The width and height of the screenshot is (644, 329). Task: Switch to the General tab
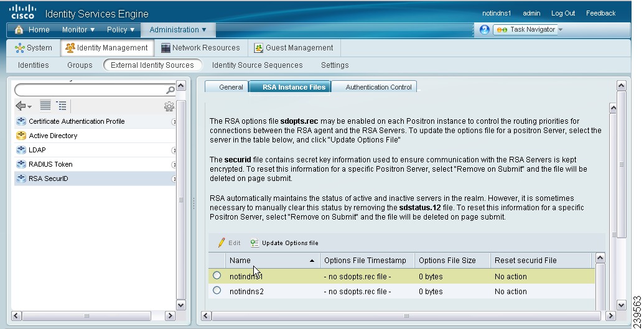pos(226,86)
